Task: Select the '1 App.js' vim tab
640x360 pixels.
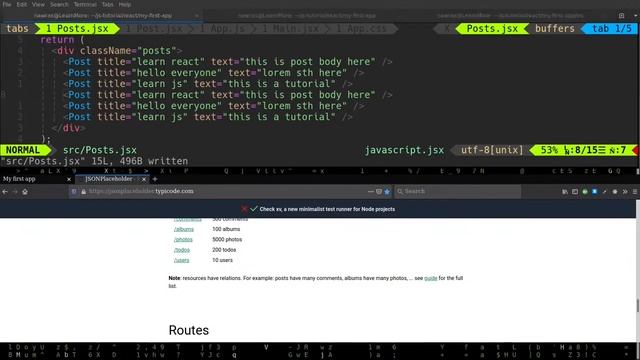Action: [x=222, y=29]
